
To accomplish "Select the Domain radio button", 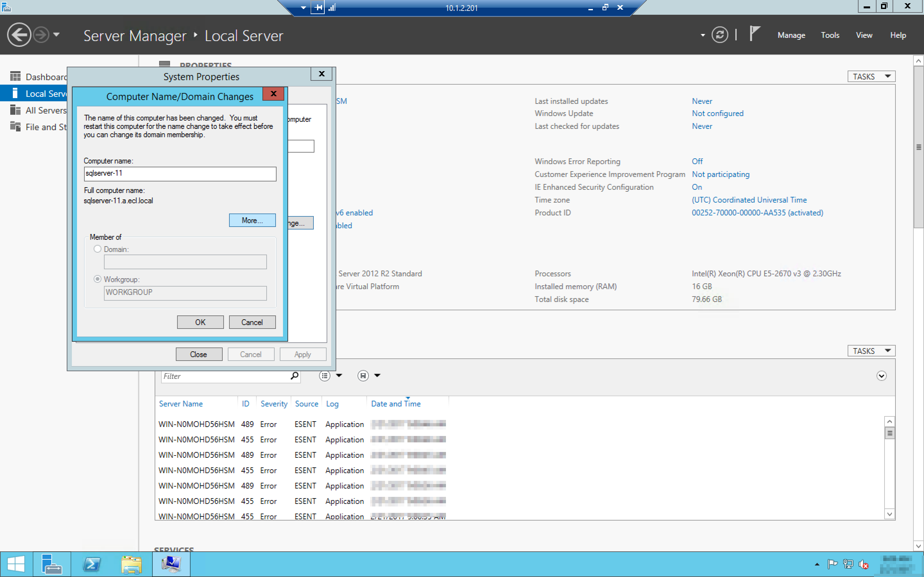I will tap(97, 249).
